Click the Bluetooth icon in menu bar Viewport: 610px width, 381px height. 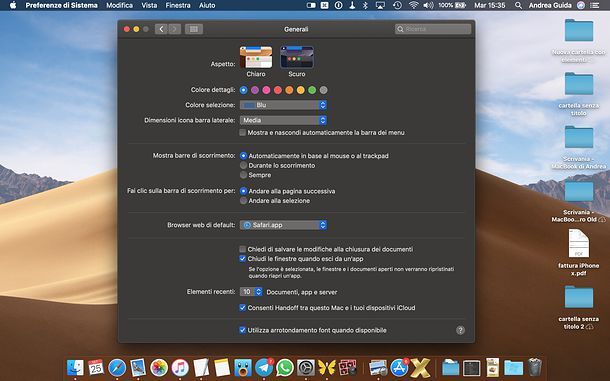click(365, 5)
